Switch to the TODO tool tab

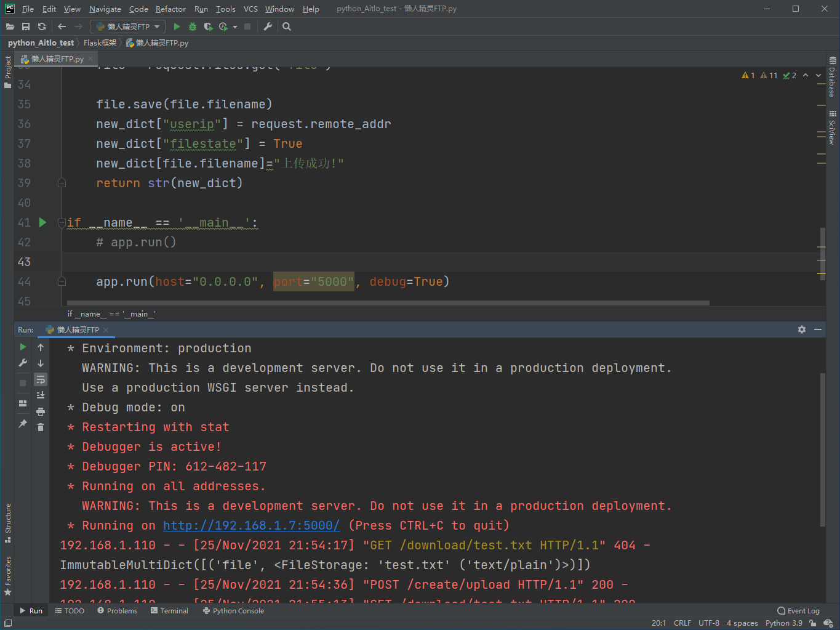70,611
